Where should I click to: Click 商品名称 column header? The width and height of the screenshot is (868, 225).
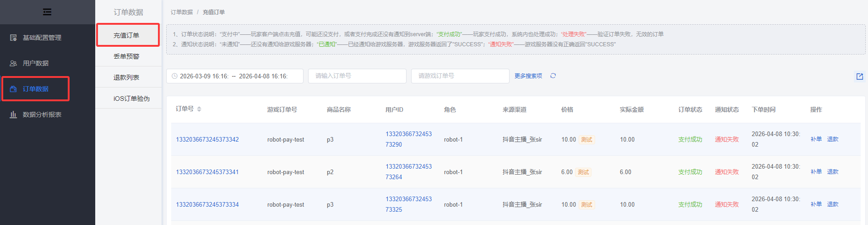click(339, 110)
